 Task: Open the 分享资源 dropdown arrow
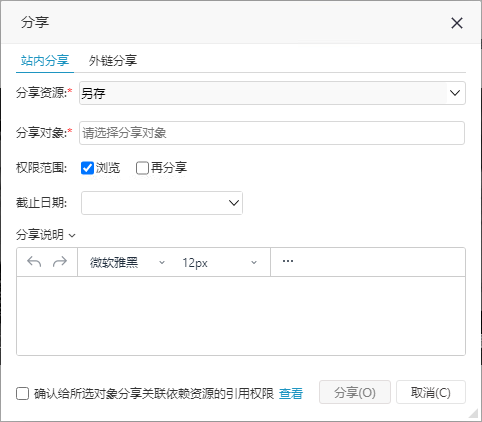pos(455,93)
